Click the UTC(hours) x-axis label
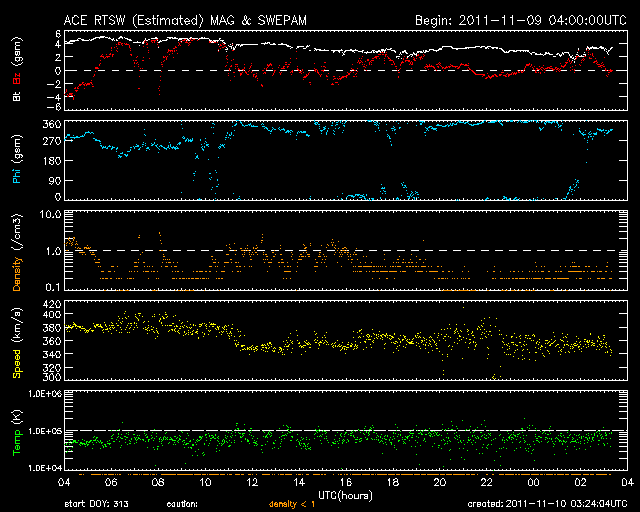The image size is (640, 512). tap(345, 494)
